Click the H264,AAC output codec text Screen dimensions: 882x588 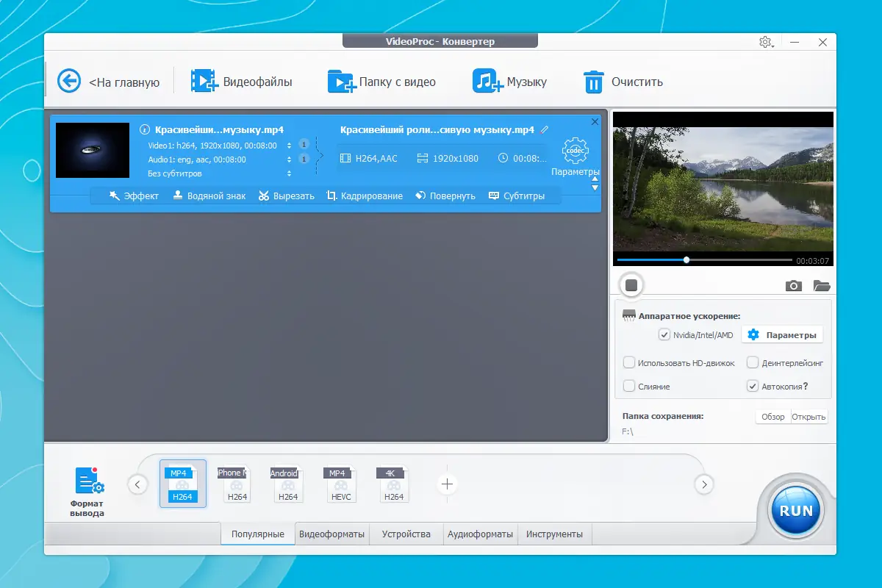click(376, 158)
